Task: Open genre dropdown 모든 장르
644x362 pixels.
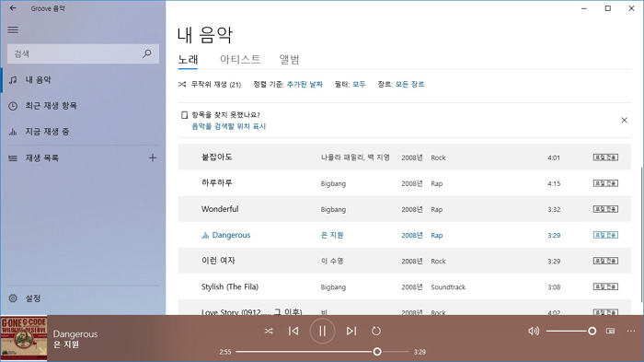Action: coord(410,85)
